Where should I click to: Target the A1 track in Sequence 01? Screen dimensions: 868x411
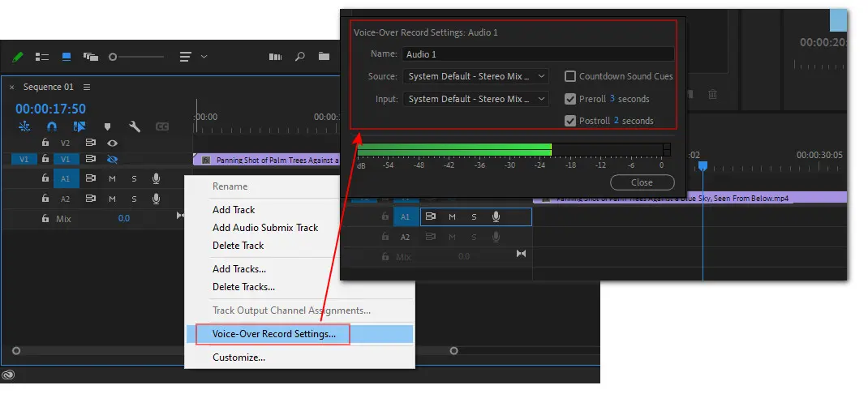(x=66, y=178)
